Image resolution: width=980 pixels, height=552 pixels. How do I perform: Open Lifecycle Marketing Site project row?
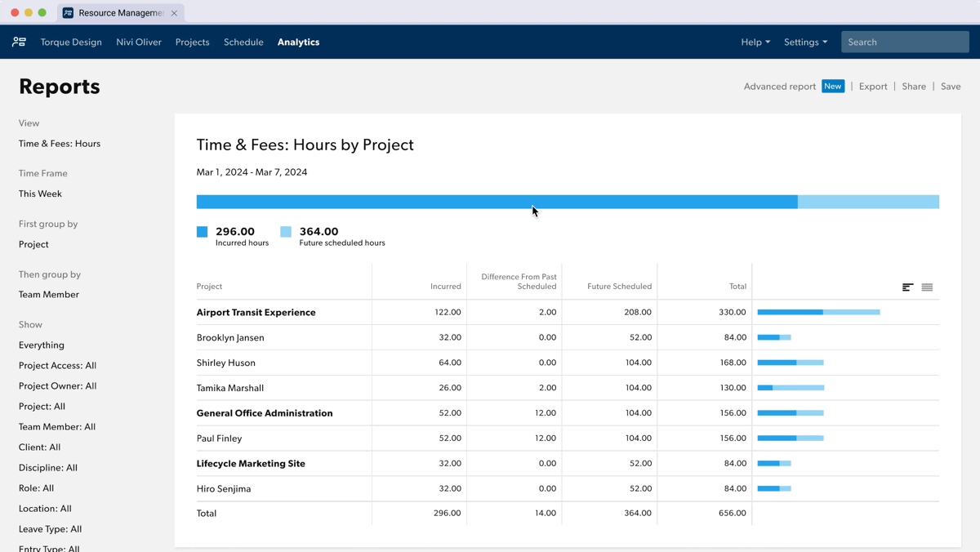tap(251, 464)
